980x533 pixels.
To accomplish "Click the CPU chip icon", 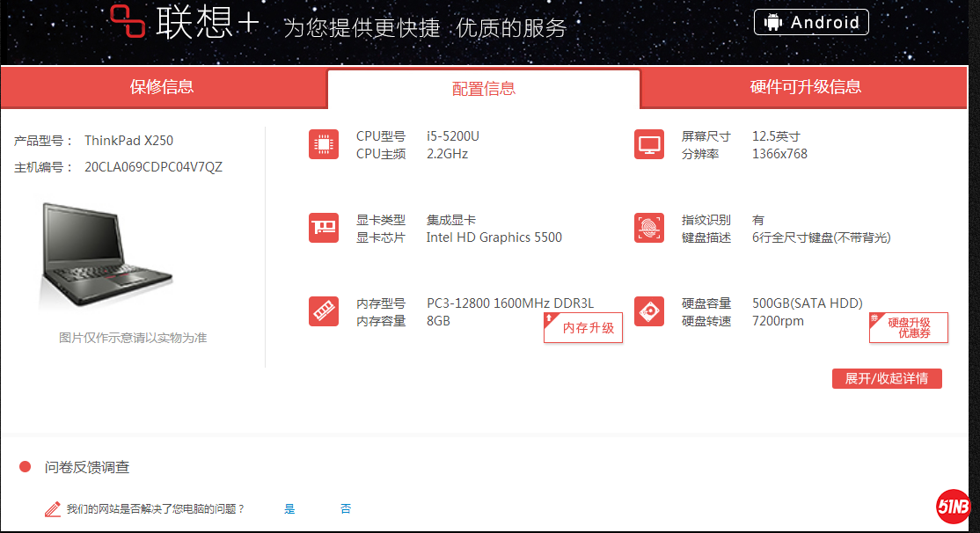I will [324, 144].
